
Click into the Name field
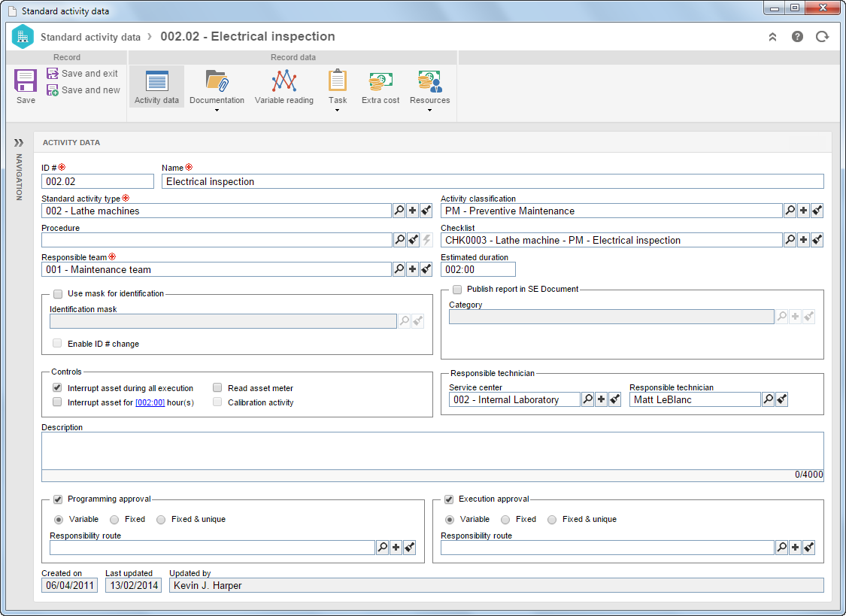(493, 181)
